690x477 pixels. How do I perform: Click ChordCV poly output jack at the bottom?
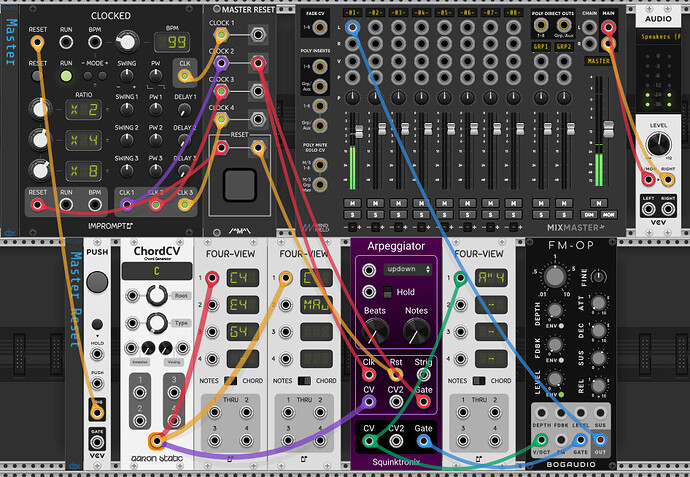click(156, 440)
